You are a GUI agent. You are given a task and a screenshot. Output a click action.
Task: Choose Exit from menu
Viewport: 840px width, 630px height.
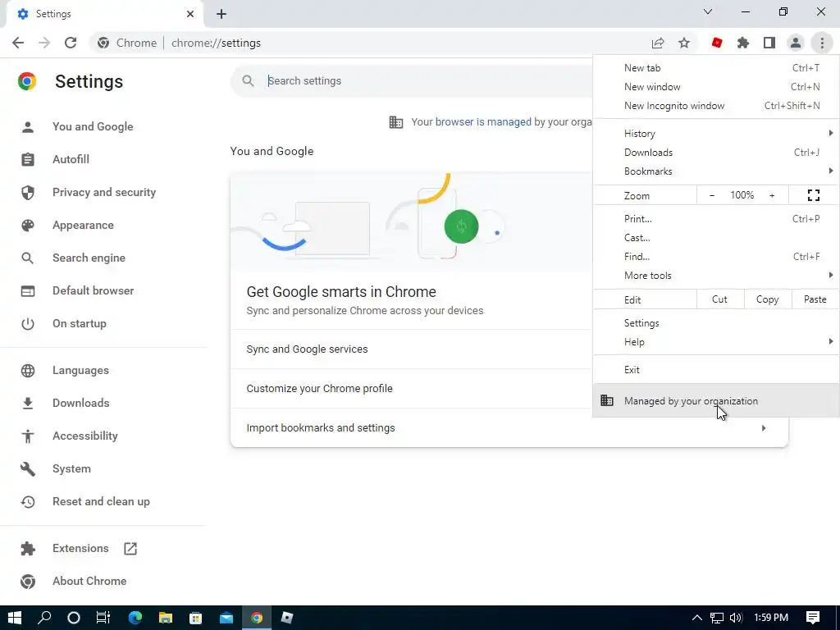tap(716, 370)
